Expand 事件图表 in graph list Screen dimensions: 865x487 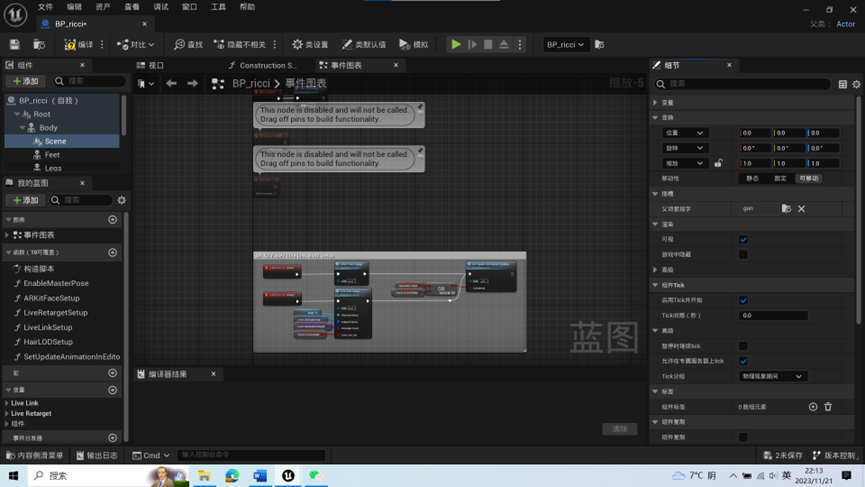[7, 235]
